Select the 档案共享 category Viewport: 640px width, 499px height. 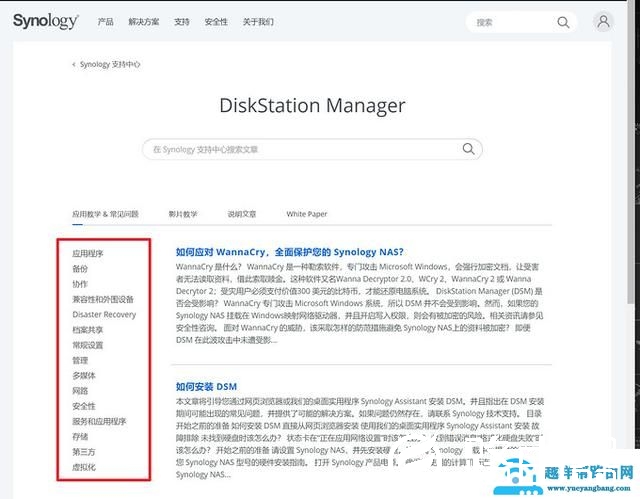88,330
